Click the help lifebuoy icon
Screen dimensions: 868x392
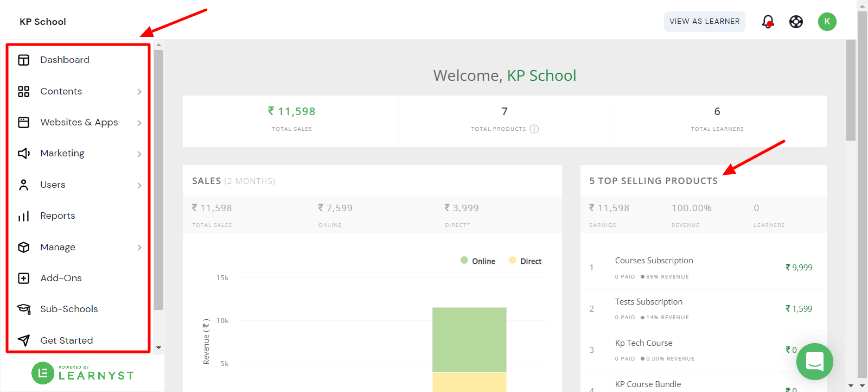pyautogui.click(x=796, y=22)
